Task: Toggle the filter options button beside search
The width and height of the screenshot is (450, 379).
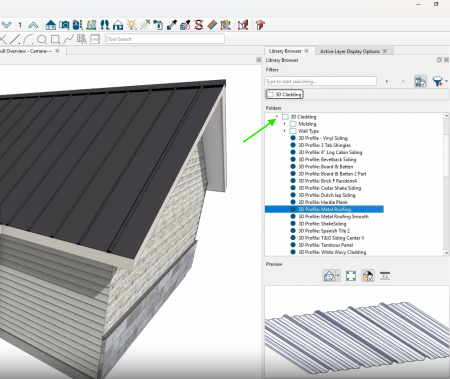Action: click(x=420, y=81)
